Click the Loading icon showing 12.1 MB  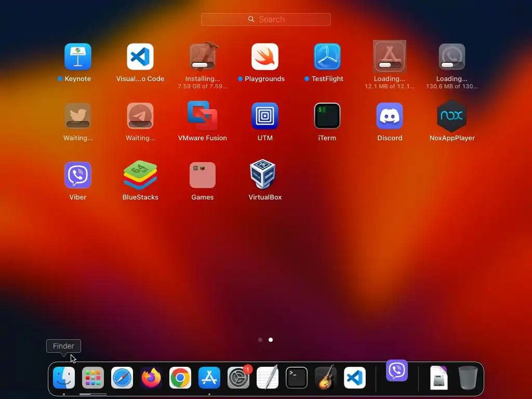click(x=390, y=57)
